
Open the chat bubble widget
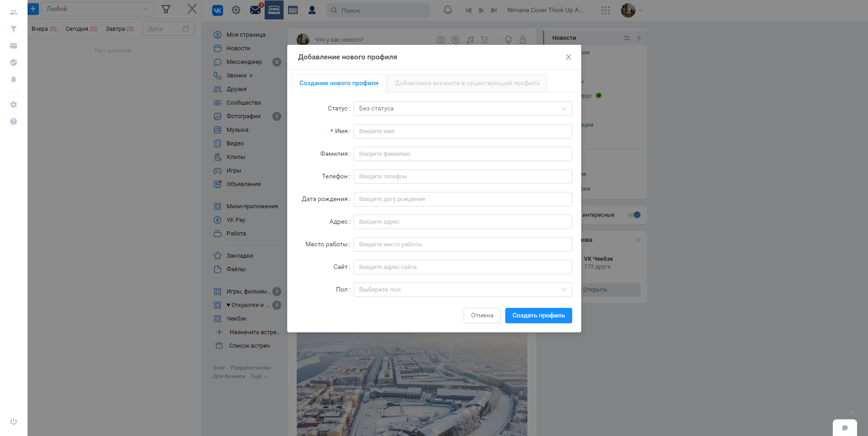[845, 428]
